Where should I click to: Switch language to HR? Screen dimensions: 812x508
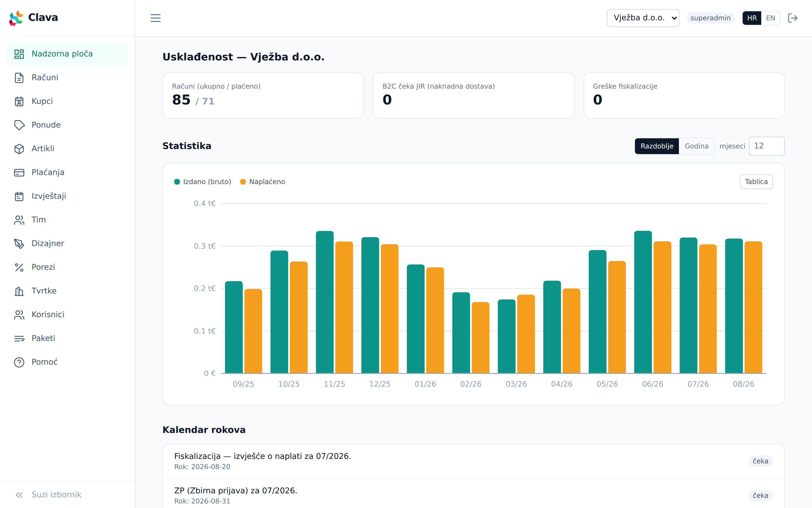[x=752, y=18]
